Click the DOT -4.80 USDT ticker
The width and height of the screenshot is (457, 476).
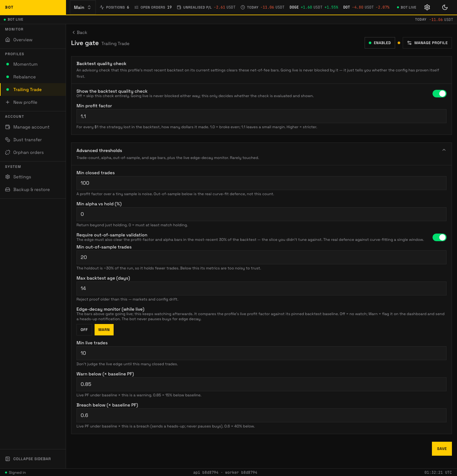pyautogui.click(x=366, y=7)
